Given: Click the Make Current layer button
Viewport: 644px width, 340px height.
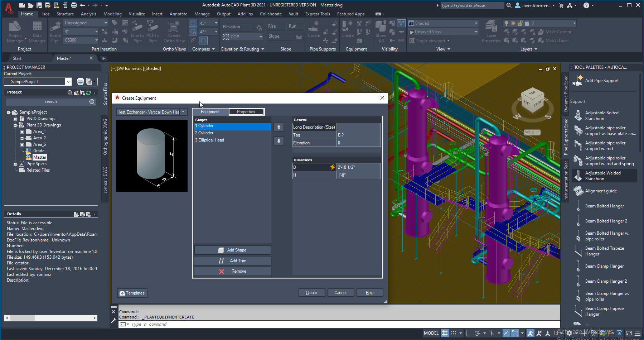Looking at the screenshot, I should coord(555,32).
